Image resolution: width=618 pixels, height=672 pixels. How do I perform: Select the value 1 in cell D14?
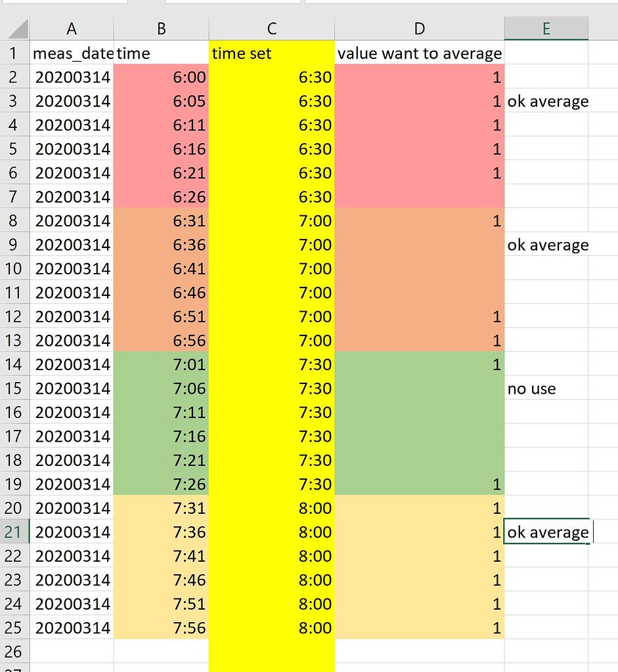(x=420, y=364)
